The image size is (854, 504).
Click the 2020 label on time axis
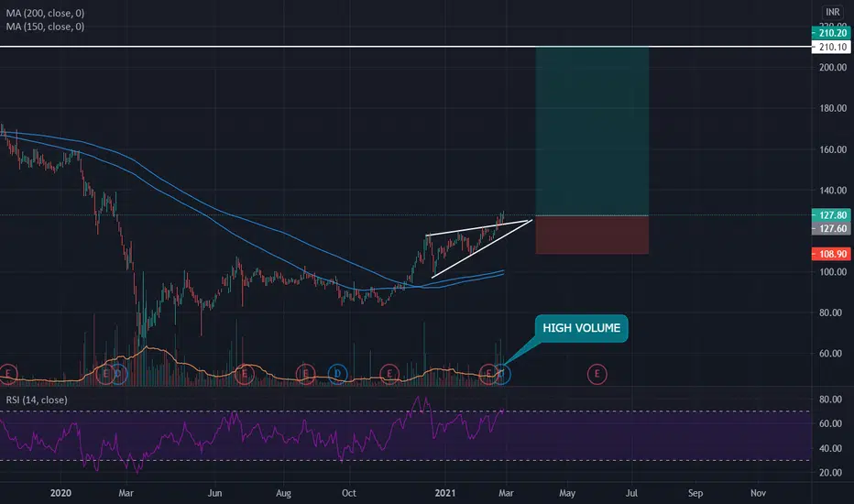coord(60,493)
